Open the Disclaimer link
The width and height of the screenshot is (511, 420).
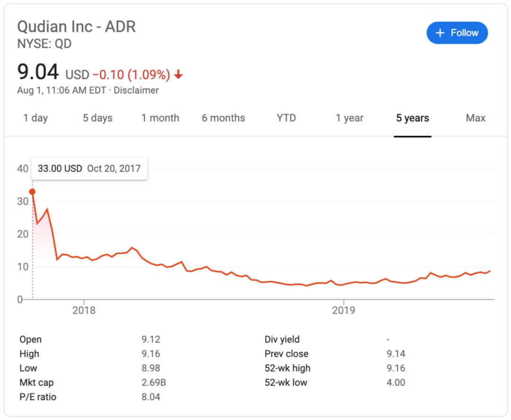(137, 90)
